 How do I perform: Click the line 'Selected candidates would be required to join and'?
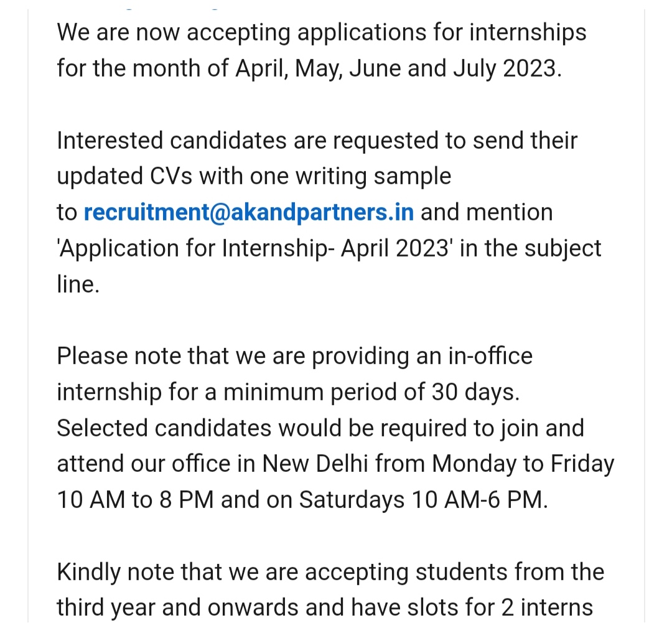click(x=320, y=428)
